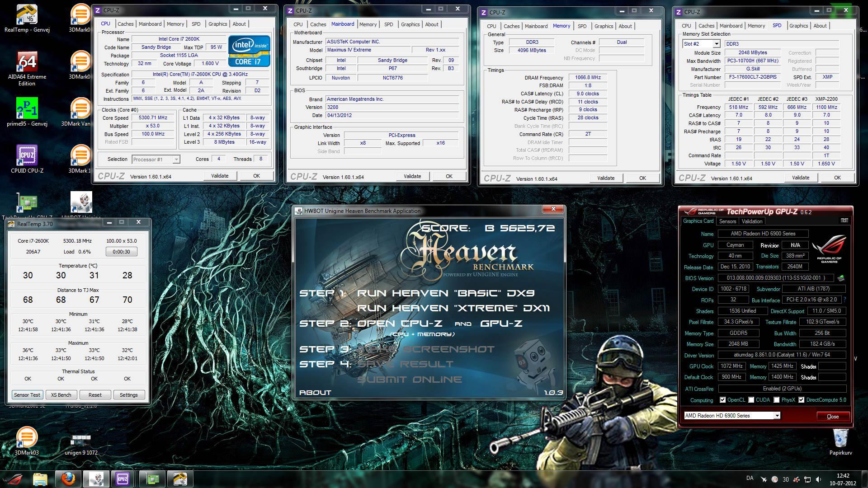Click GPU-Z BIOS save chip icon

tap(841, 278)
